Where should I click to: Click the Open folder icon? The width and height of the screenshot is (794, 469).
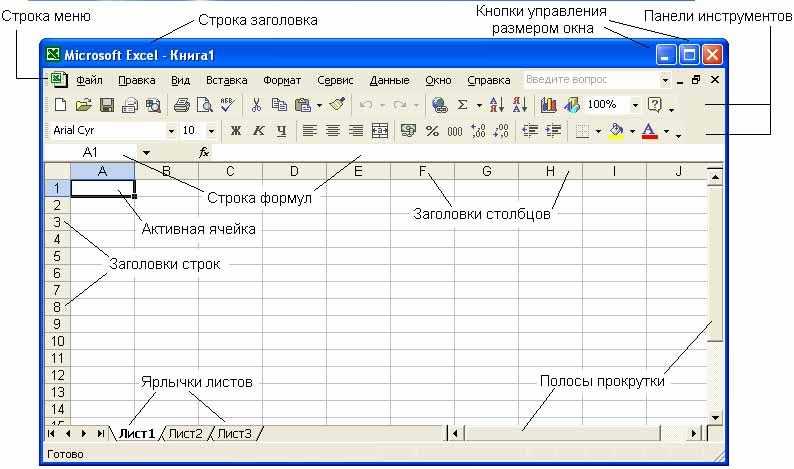tap(84, 105)
